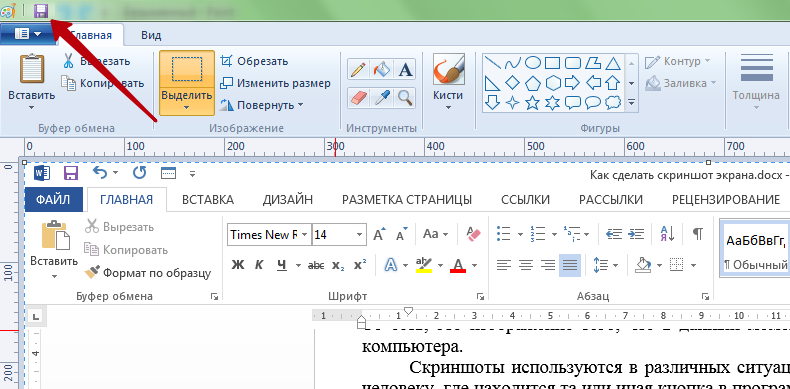The image size is (790, 389).
Task: Click the Paint Вставить clipboard icon
Action: (32, 69)
